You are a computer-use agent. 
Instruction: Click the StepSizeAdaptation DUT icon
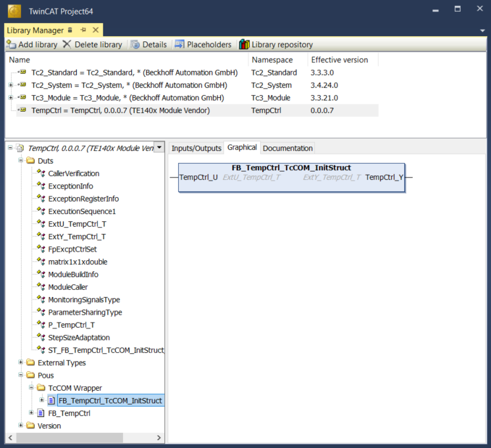pyautogui.click(x=41, y=337)
